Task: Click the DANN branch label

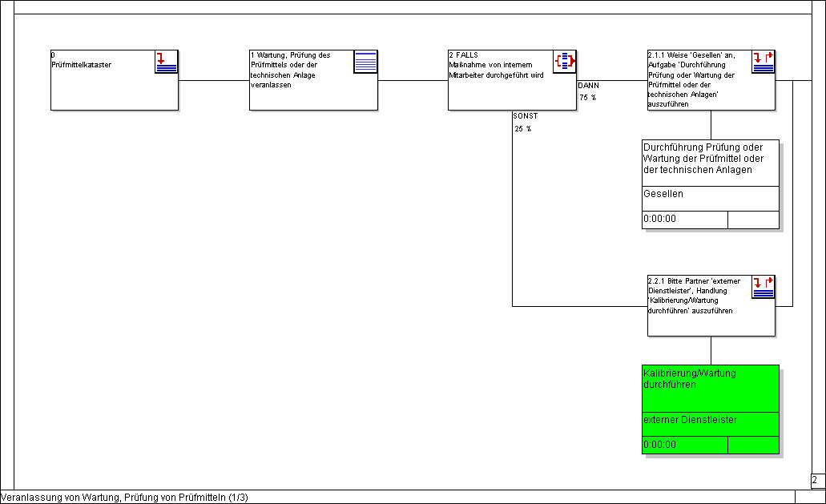Action: click(588, 85)
